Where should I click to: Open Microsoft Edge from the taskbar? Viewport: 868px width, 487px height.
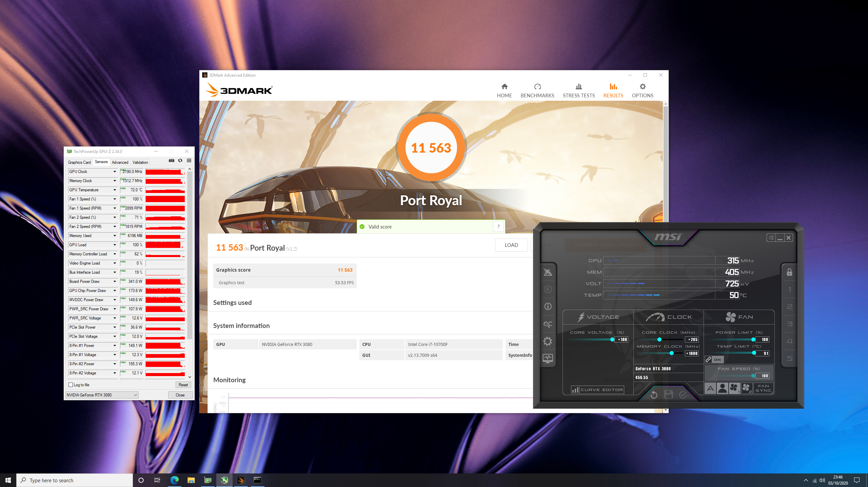tap(175, 480)
